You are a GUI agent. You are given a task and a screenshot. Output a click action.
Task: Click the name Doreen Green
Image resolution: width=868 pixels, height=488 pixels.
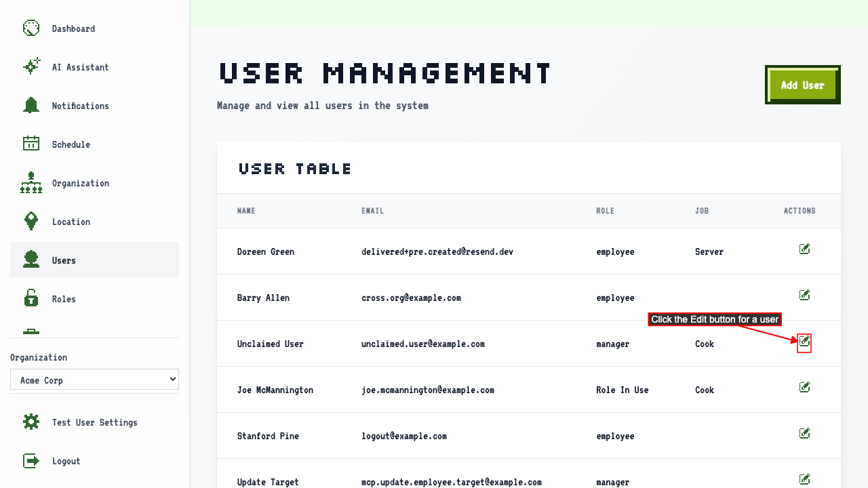tap(266, 251)
